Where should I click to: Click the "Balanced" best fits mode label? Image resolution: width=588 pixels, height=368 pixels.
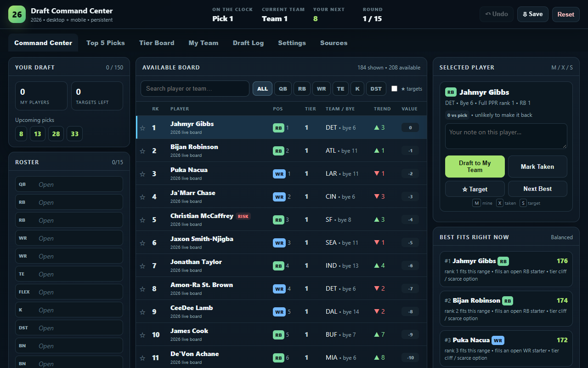562,237
